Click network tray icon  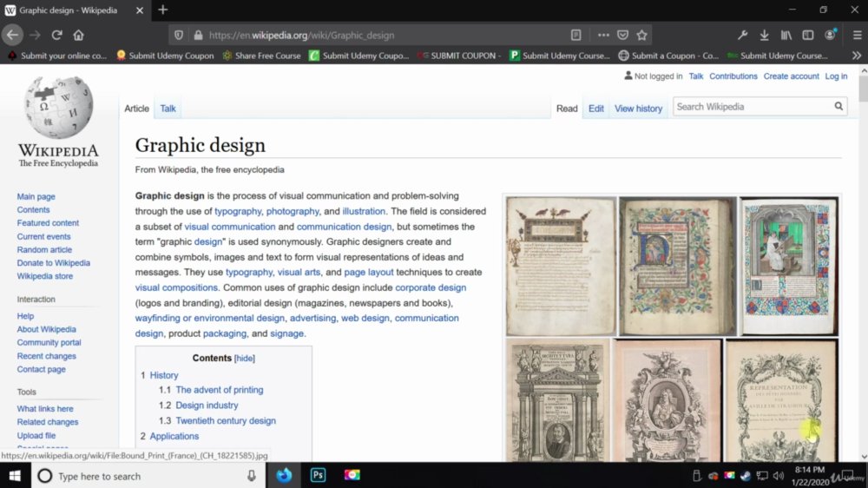762,476
